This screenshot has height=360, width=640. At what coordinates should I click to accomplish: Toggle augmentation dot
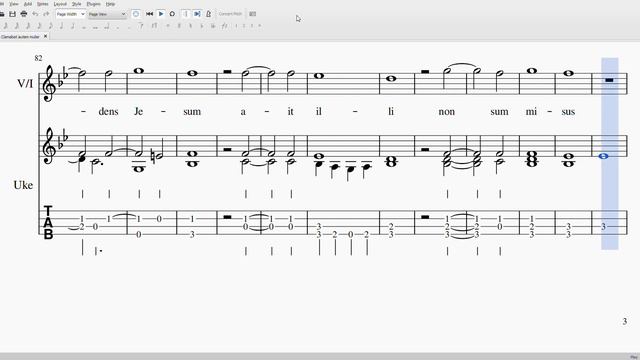point(118,27)
